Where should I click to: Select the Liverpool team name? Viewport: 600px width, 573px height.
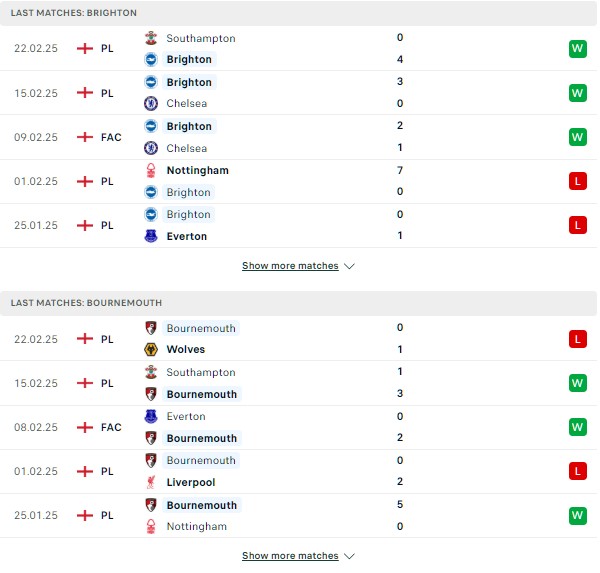coord(191,482)
